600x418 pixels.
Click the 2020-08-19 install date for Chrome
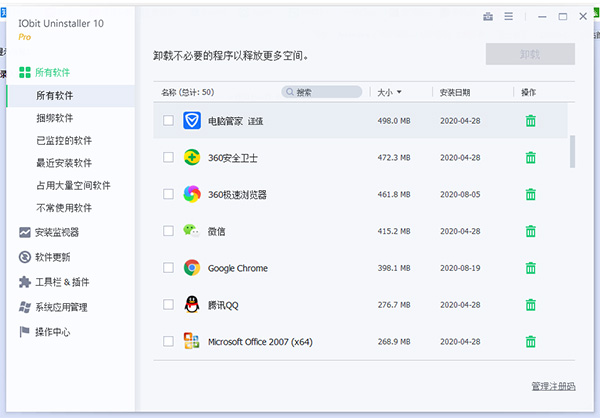click(x=460, y=268)
